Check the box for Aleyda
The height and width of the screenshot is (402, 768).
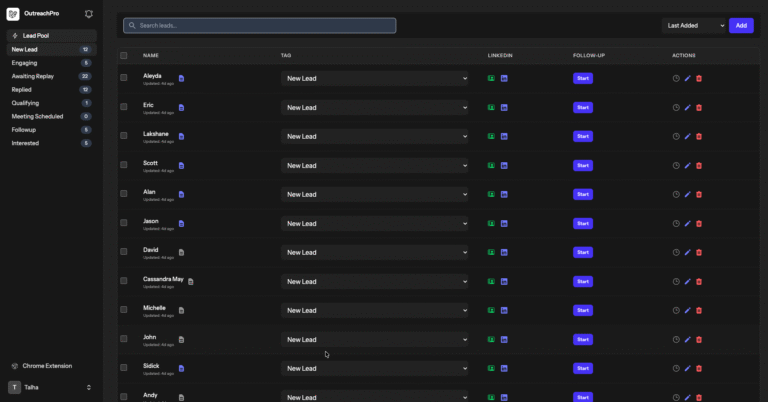coord(123,77)
